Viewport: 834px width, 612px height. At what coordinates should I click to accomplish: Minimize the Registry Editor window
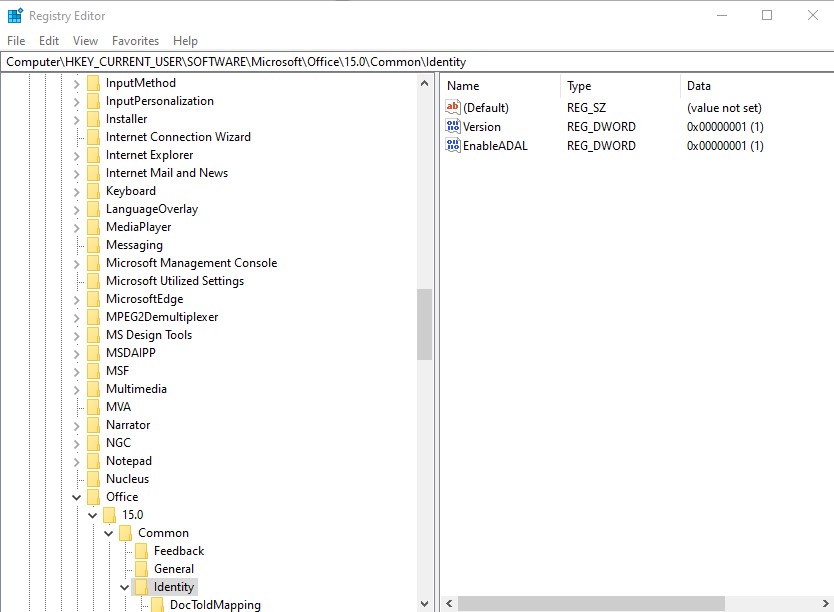point(722,15)
